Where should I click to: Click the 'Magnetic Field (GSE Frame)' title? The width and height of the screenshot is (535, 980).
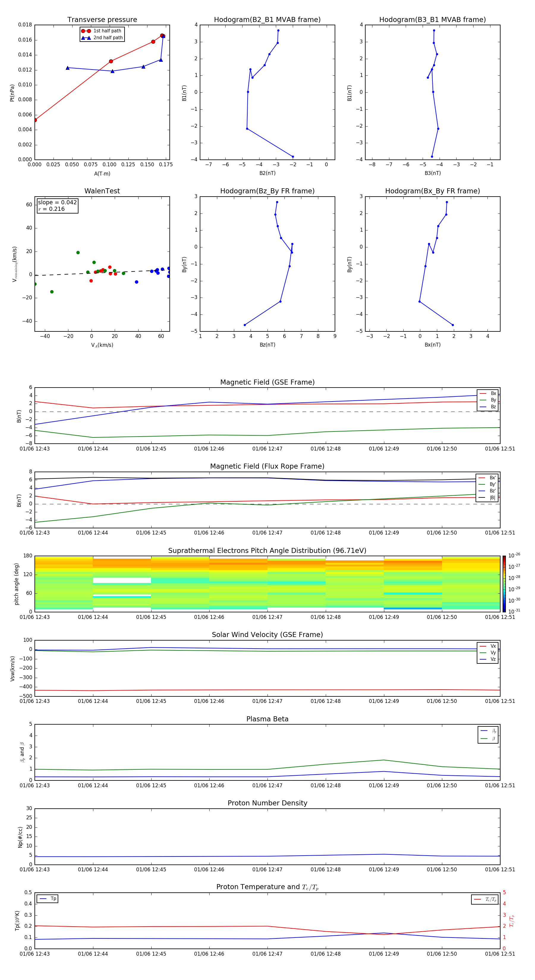point(267,382)
